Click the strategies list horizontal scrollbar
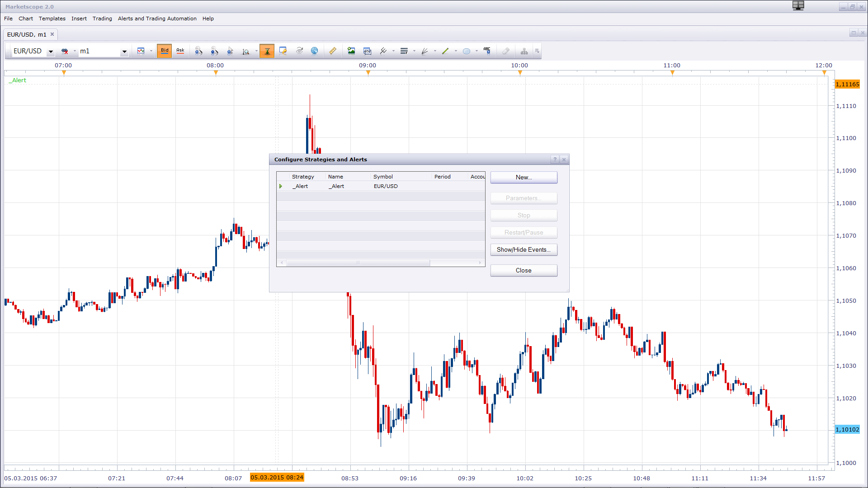868x488 pixels. (x=381, y=263)
